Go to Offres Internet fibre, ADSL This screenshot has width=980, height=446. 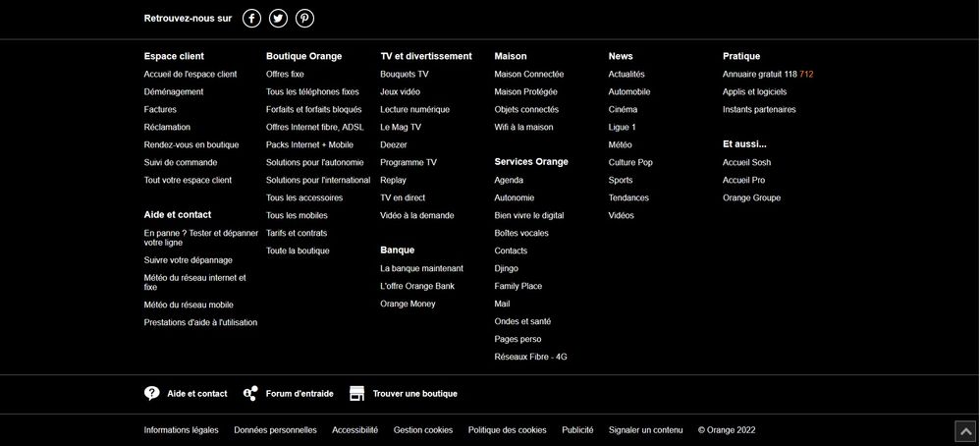click(x=314, y=127)
